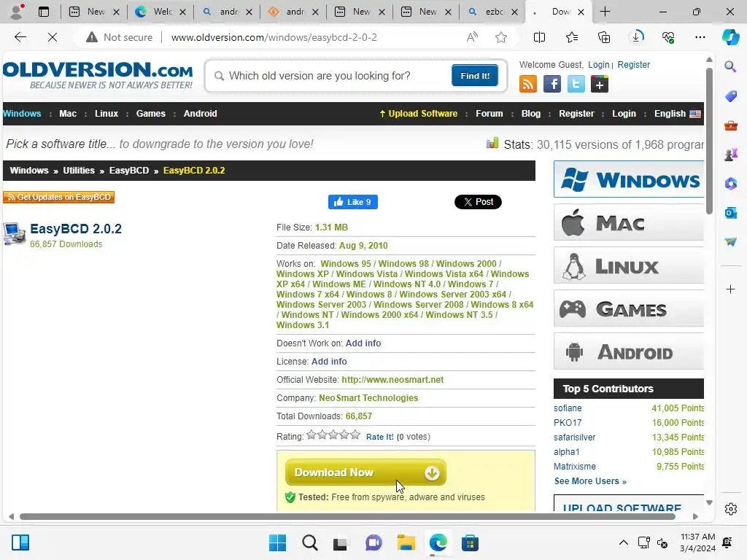Open the Edge settings and more menu

point(700,37)
